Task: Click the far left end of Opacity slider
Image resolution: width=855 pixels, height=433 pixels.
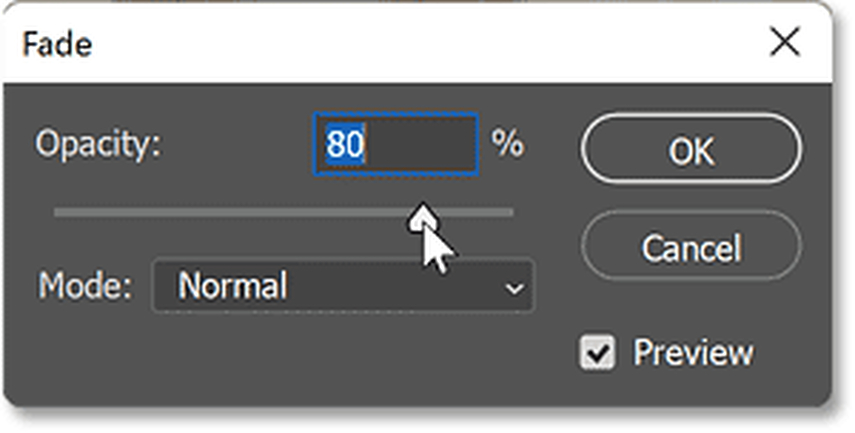Action: (57, 212)
